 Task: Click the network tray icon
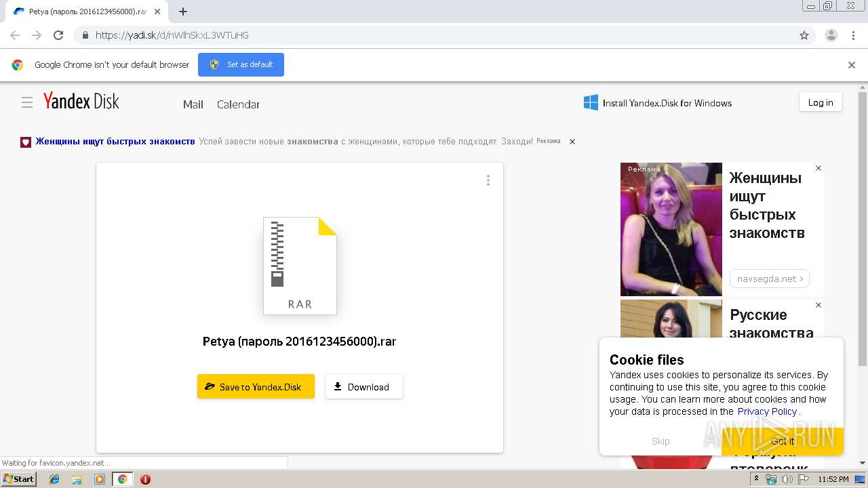pos(771,479)
